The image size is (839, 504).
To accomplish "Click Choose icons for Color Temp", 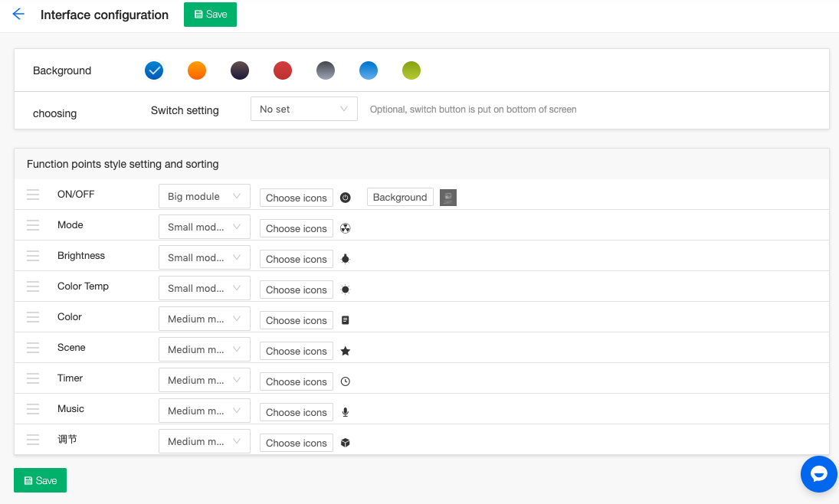I will click(x=296, y=290).
